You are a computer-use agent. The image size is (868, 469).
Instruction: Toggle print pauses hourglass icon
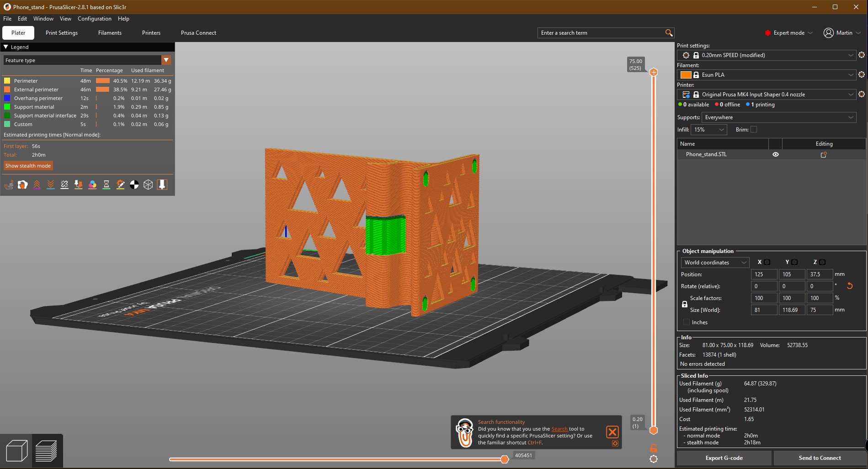[x=107, y=184]
